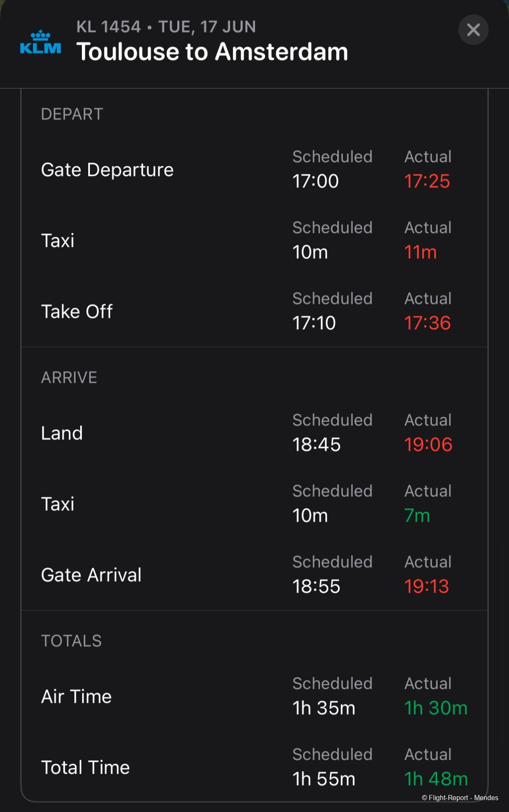The height and width of the screenshot is (812, 509).
Task: Select the Gate Departure row label
Action: pyautogui.click(x=107, y=170)
